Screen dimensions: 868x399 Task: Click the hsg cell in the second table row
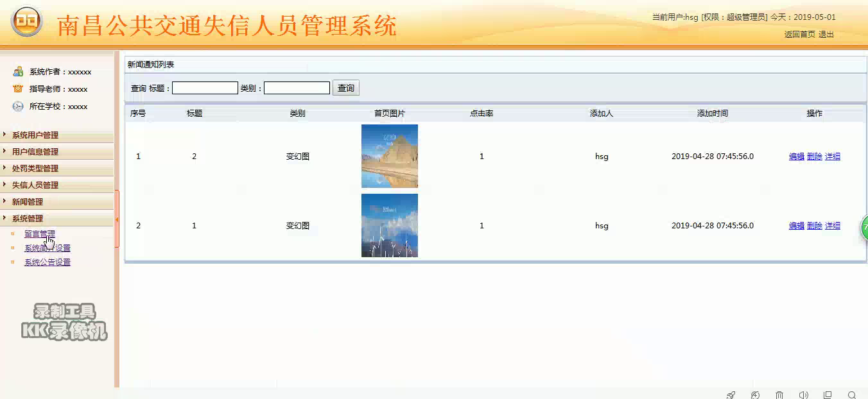(x=602, y=226)
